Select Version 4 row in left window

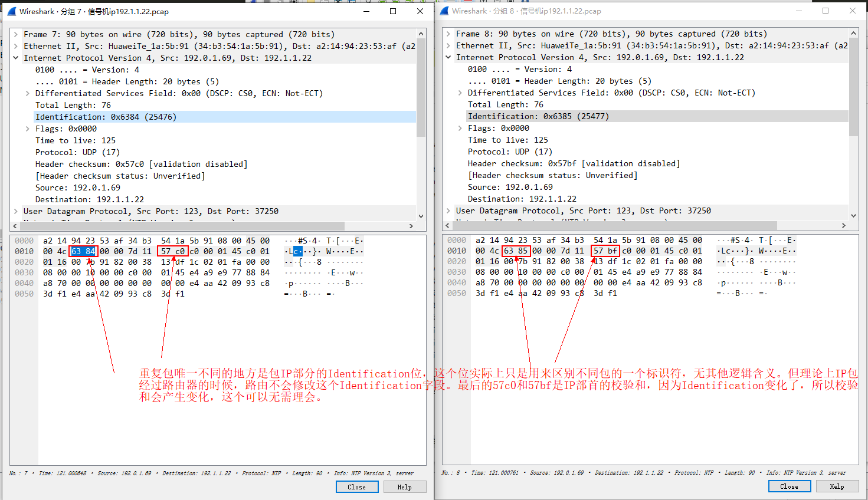pos(87,70)
